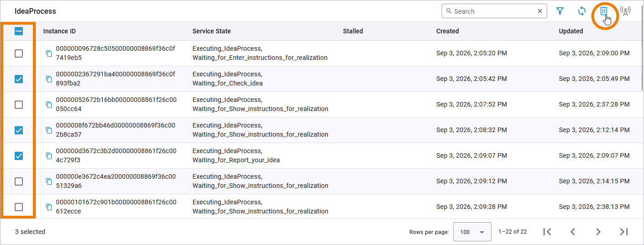Image resolution: width=644 pixels, height=245 pixels.
Task: Copy the instance ID ending in 612ecce
Action: click(49, 207)
